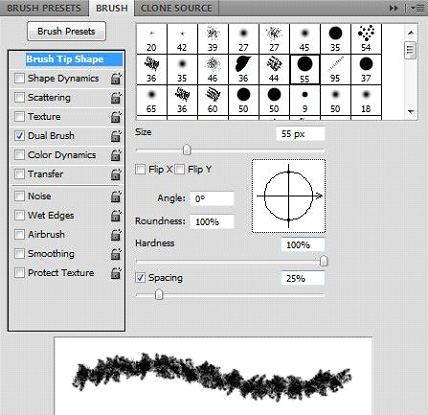The height and width of the screenshot is (415, 428).
Task: Toggle the lock icon beside Dual Brush
Action: (x=116, y=136)
